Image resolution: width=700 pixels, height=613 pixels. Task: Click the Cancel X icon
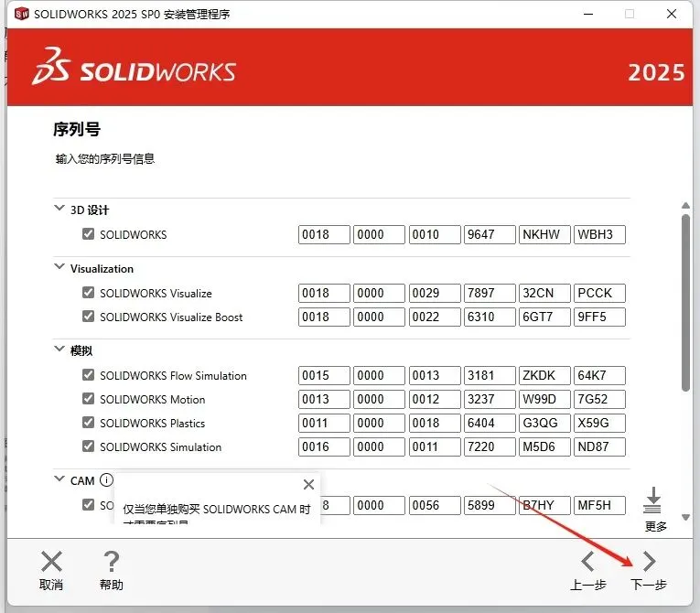click(51, 561)
